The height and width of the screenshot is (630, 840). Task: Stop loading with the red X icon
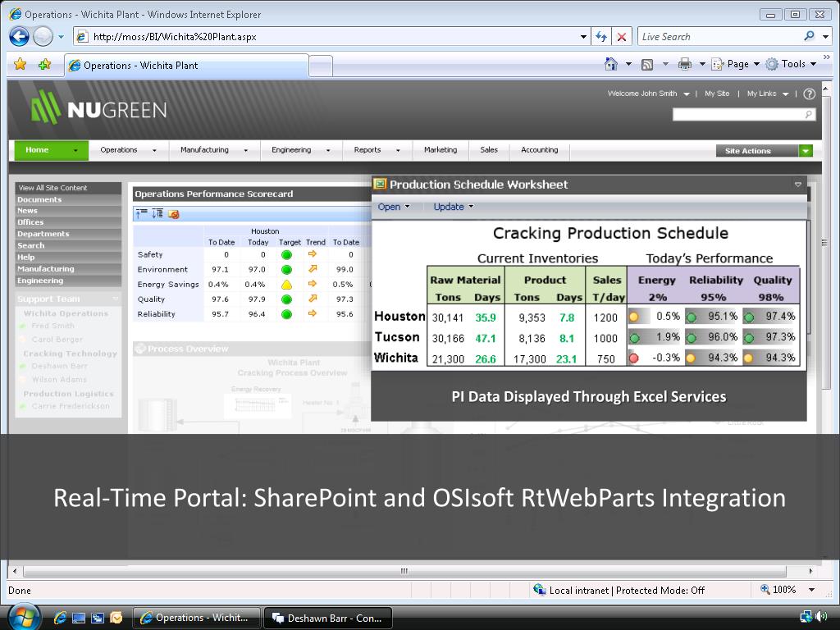[x=622, y=36]
